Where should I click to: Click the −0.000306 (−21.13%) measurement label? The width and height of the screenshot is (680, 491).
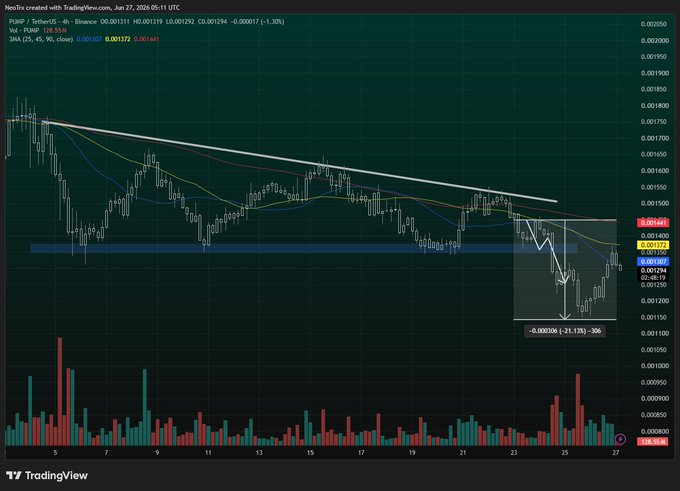tap(565, 331)
